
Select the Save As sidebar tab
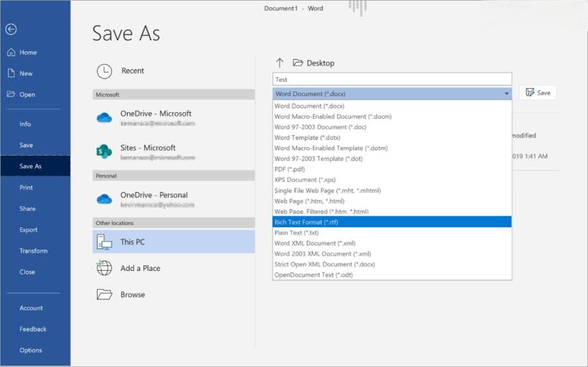pos(35,166)
